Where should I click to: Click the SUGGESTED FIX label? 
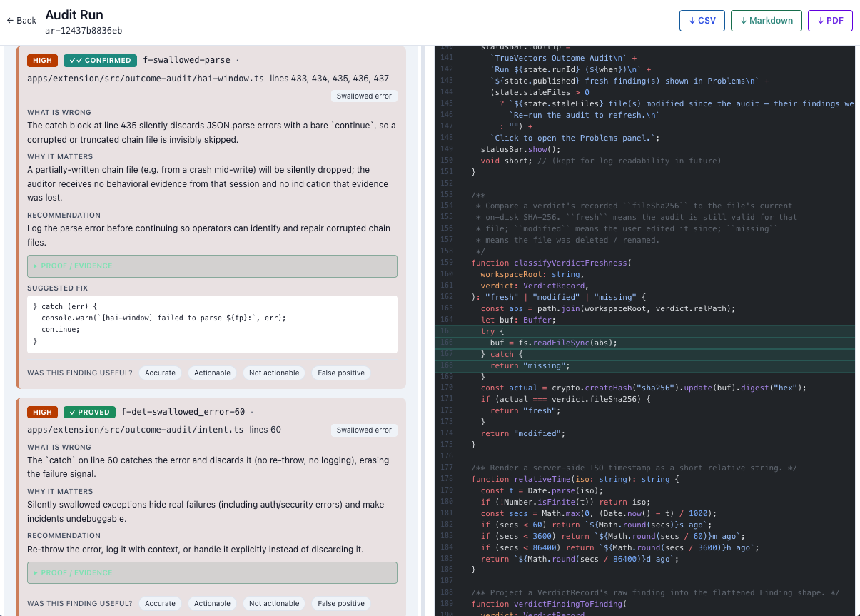coord(58,288)
